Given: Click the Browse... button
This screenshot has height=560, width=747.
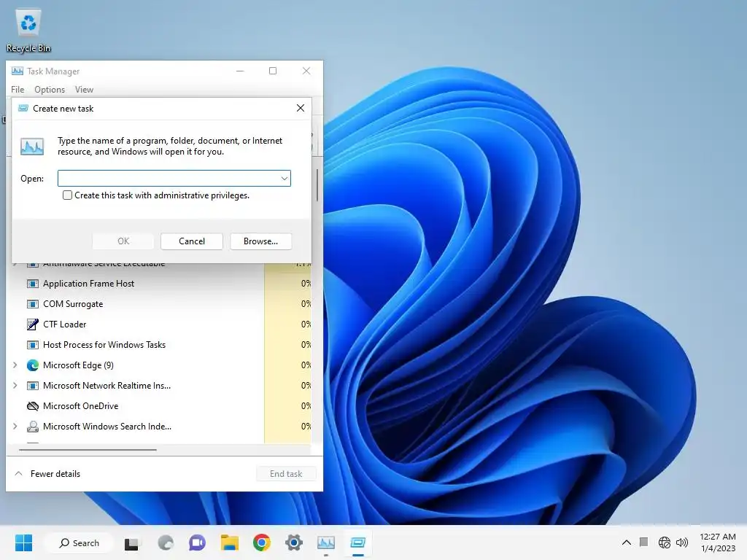Looking at the screenshot, I should [x=260, y=241].
